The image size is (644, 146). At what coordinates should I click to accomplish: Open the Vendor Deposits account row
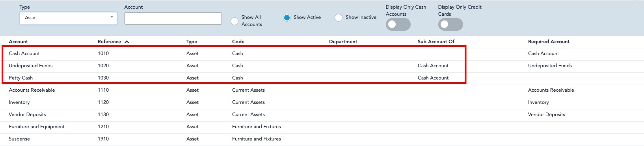tap(322, 115)
